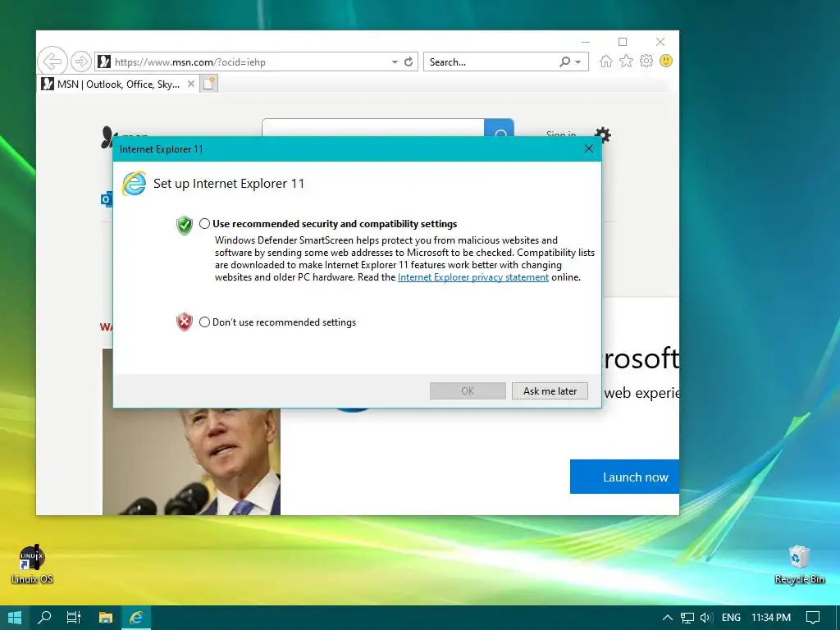Click the Launch now button
This screenshot has width=840, height=630.
click(624, 477)
